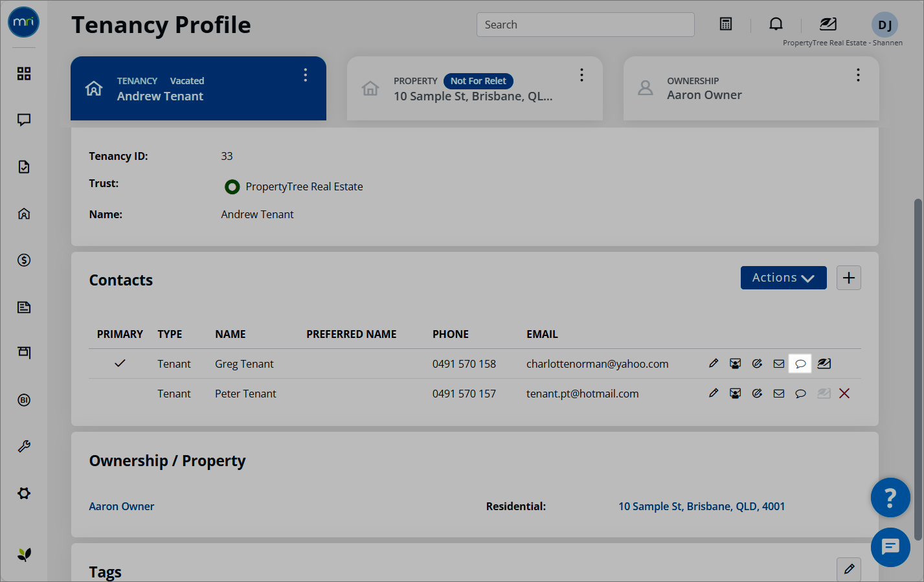Send SMS to Peter Tenant via speech-bubble icon

click(800, 394)
